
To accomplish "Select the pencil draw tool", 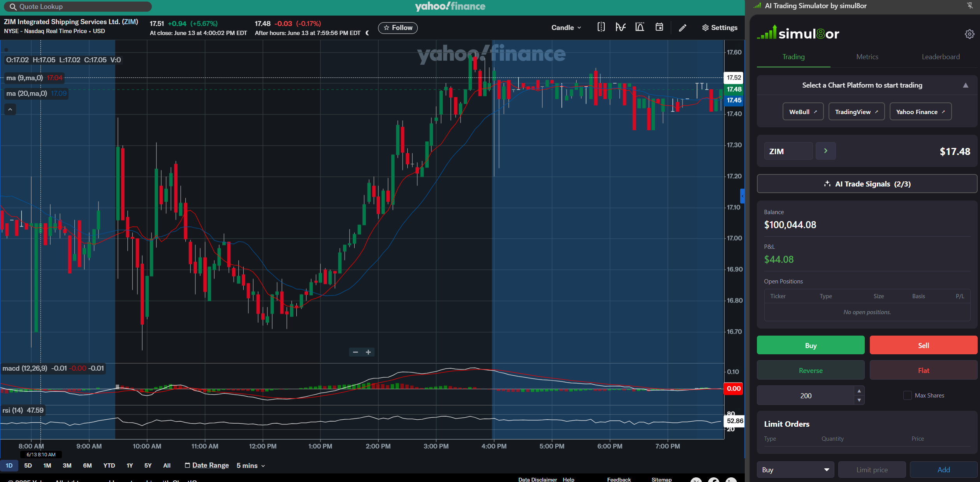I will (x=683, y=28).
